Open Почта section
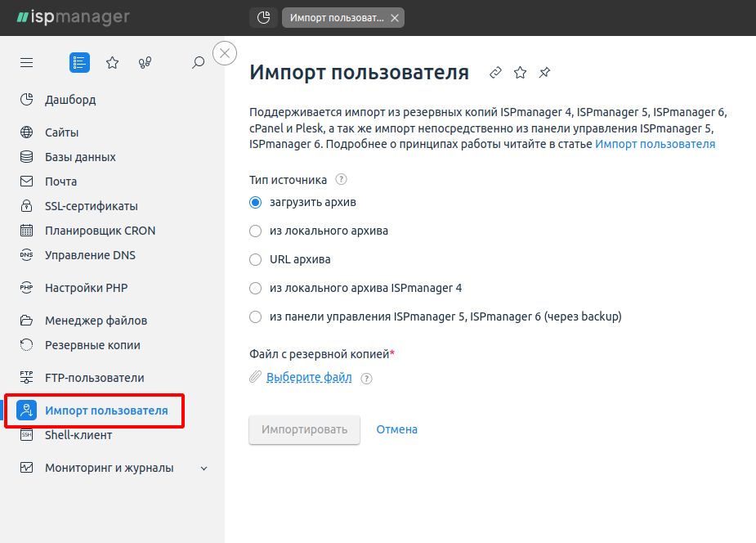 tap(60, 182)
